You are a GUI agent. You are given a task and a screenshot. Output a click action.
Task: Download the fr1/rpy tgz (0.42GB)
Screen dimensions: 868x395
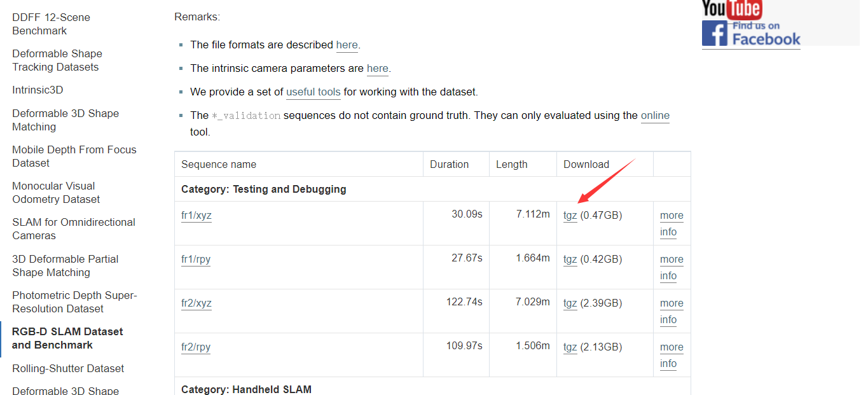[x=570, y=260]
